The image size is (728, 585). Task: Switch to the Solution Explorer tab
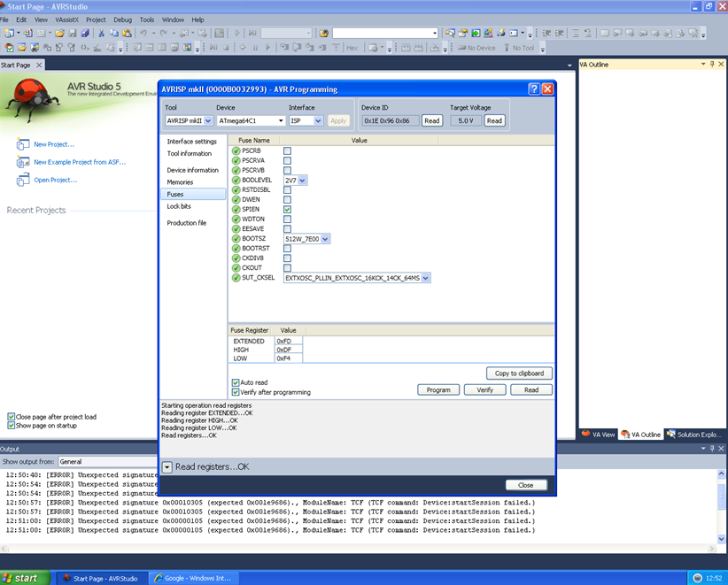[x=693, y=435]
